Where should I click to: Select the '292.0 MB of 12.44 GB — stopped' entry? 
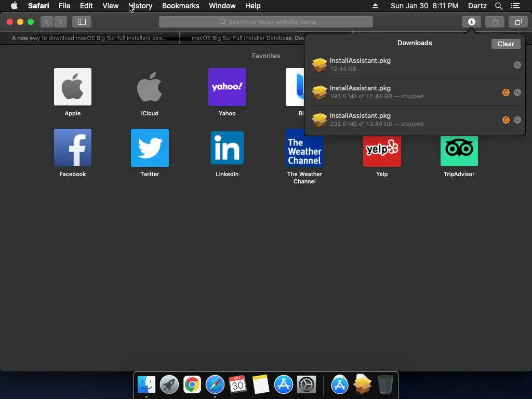[x=415, y=119]
